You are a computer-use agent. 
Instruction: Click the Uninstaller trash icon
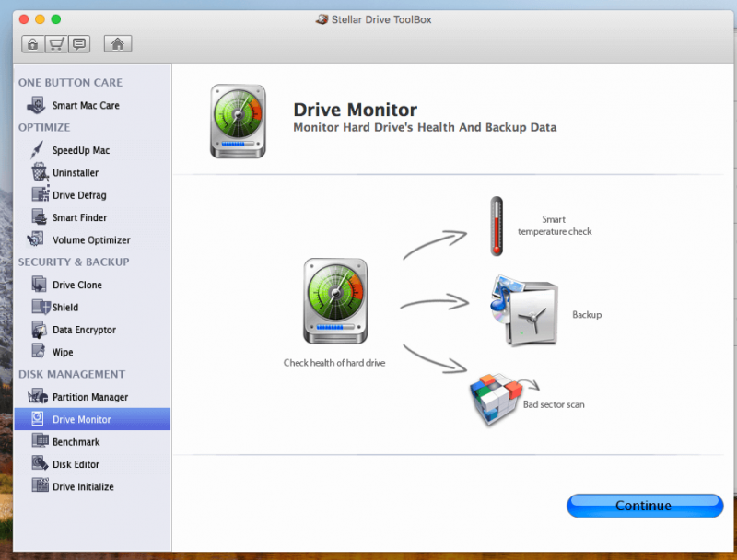coord(40,172)
